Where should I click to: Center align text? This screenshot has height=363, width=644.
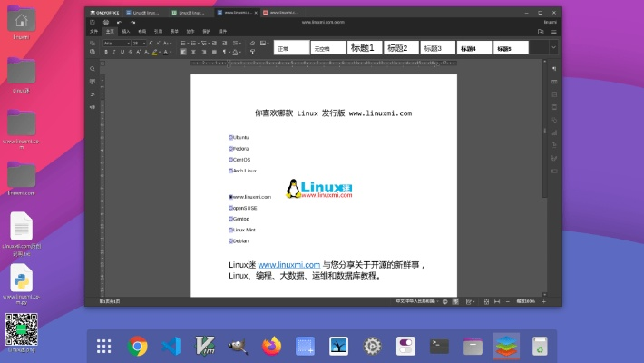[193, 52]
